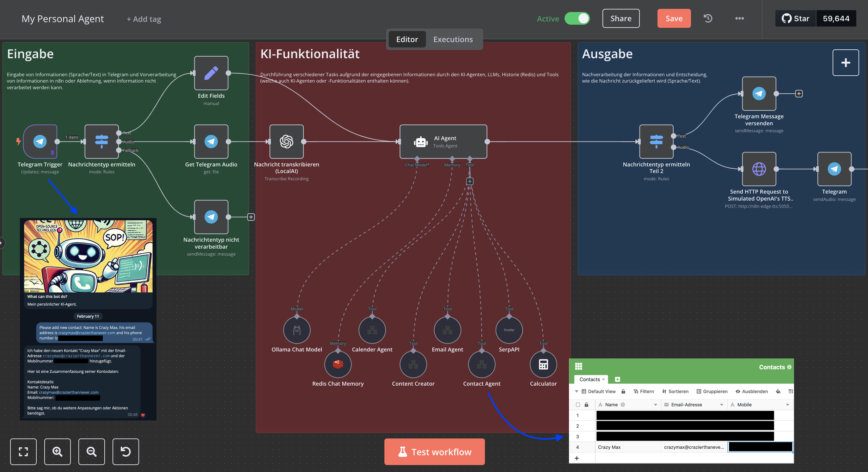Zoom in on the canvas
Image resolution: width=868 pixels, height=472 pixels.
click(x=57, y=451)
